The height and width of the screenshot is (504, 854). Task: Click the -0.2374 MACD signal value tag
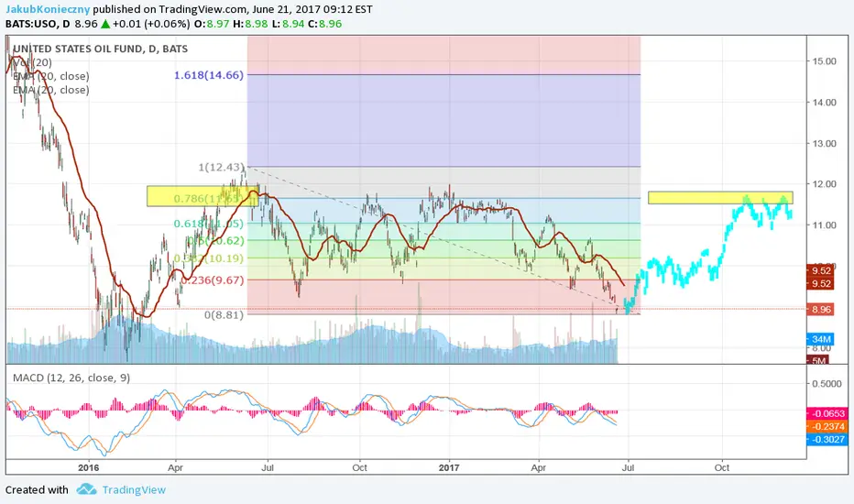tap(827, 427)
